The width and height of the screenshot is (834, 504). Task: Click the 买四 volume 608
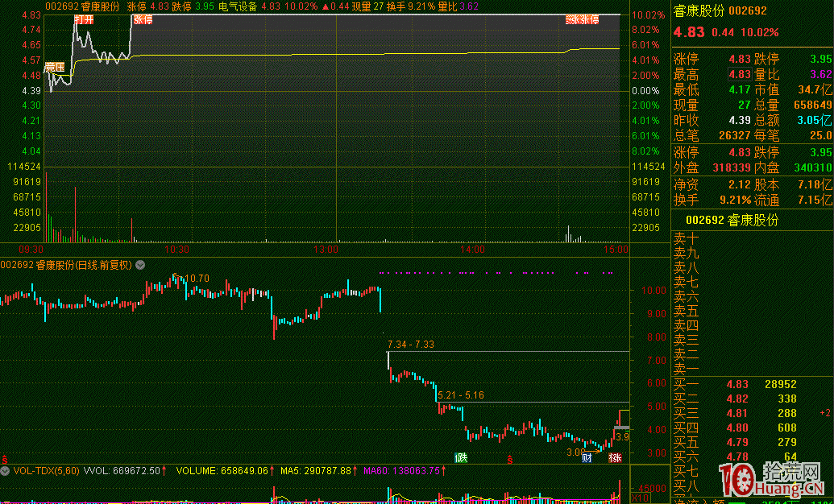coord(786,428)
